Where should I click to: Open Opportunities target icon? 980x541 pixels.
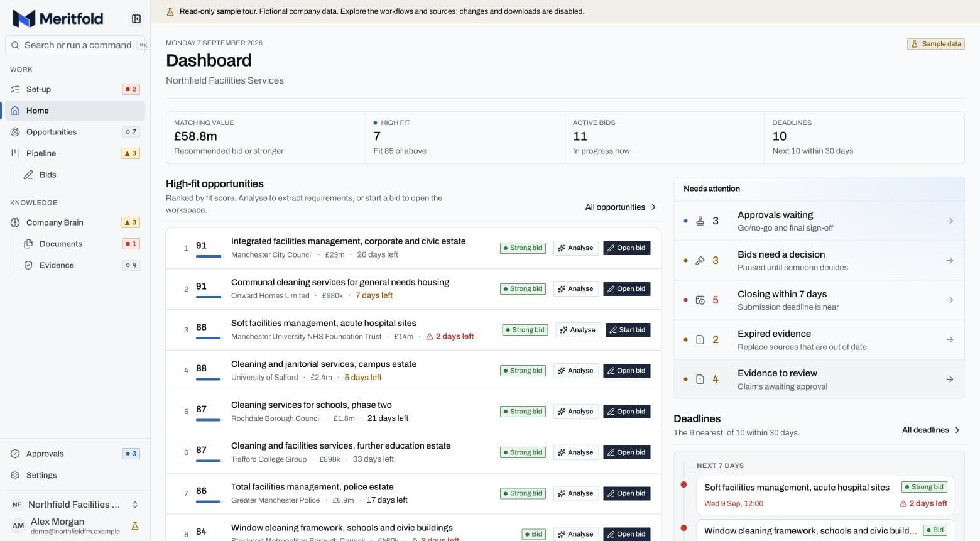click(x=15, y=132)
